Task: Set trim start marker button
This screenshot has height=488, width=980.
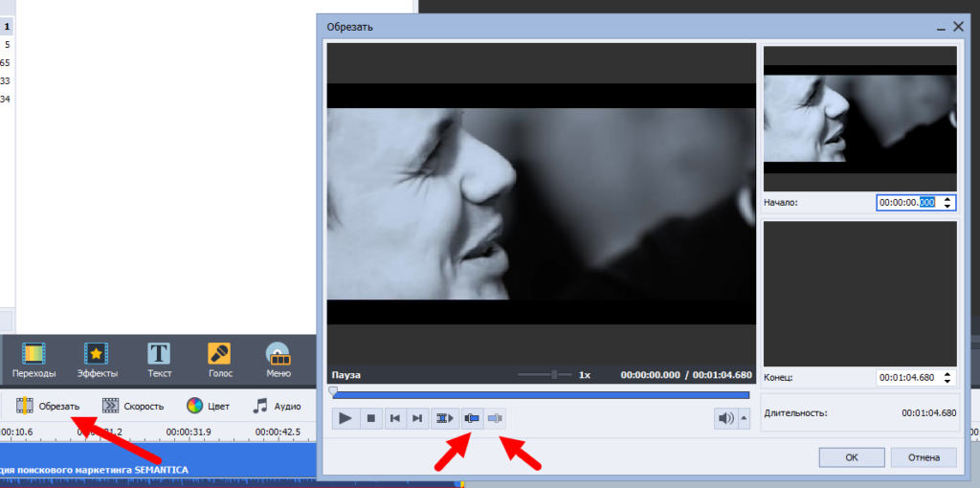Action: [473, 419]
